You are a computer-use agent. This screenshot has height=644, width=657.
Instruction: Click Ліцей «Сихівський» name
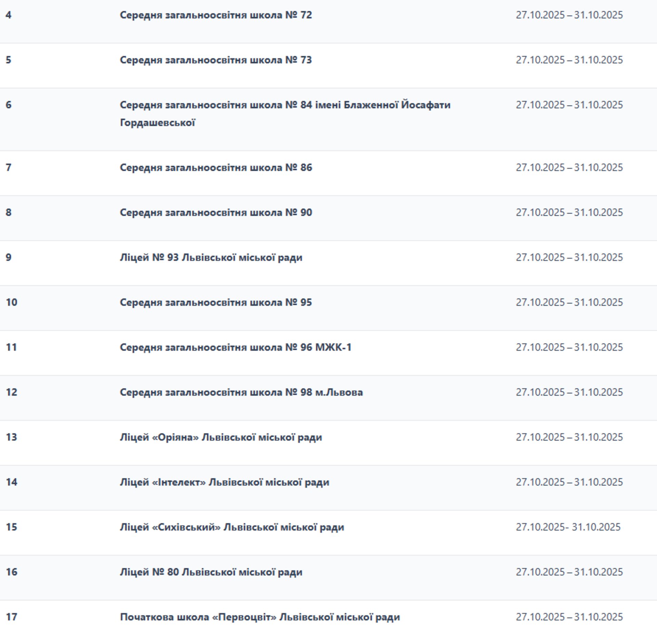[232, 527]
